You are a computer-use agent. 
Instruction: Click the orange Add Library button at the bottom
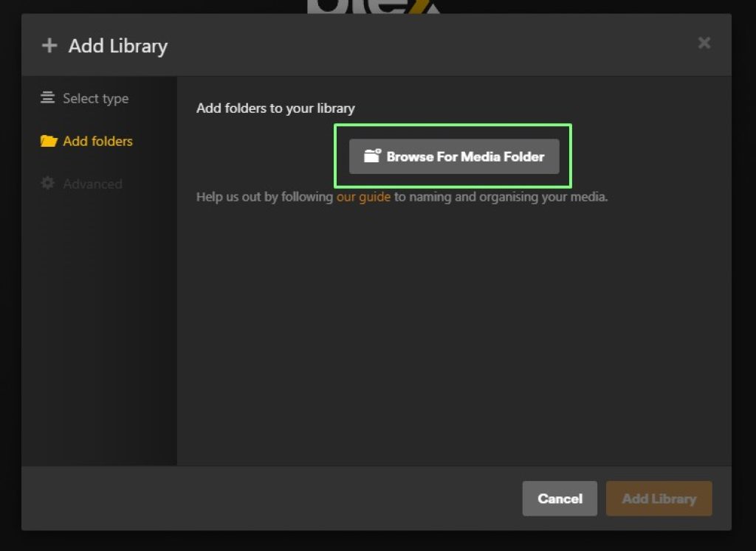[659, 499]
